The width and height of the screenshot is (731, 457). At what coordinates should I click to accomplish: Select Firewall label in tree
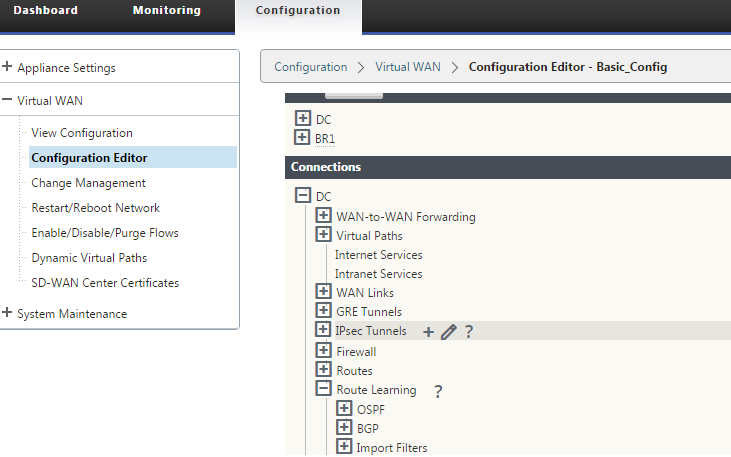tap(356, 352)
